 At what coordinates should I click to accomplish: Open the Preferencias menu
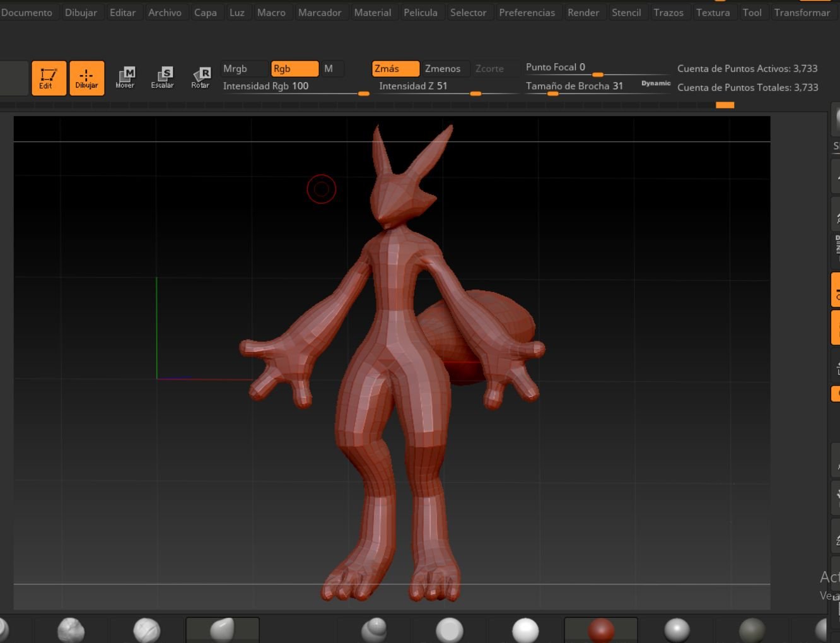click(527, 13)
